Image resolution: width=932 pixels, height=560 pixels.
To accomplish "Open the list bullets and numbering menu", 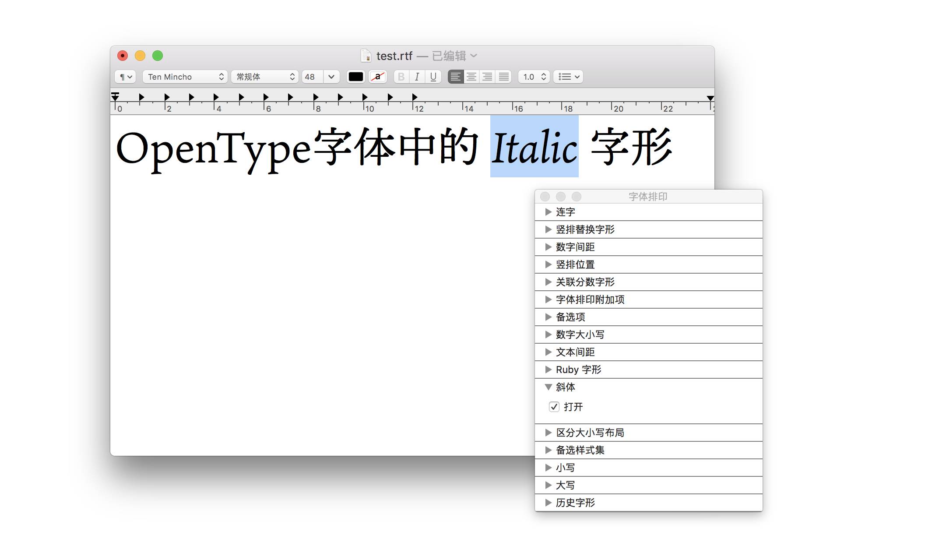I will (568, 77).
